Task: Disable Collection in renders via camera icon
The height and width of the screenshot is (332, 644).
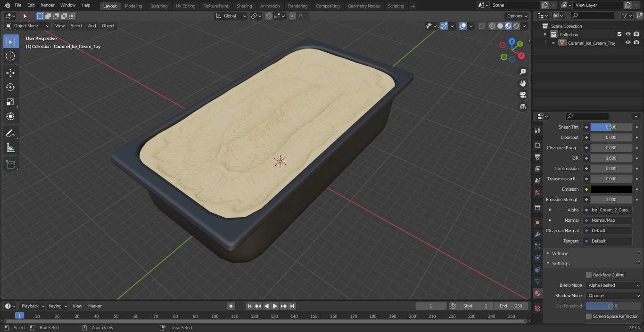Action: click(636, 34)
